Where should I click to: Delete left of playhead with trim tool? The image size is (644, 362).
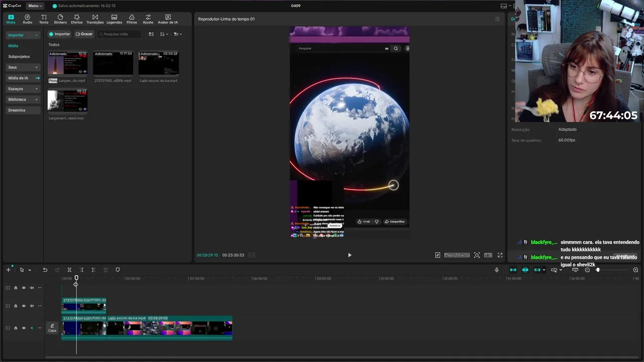82,270
